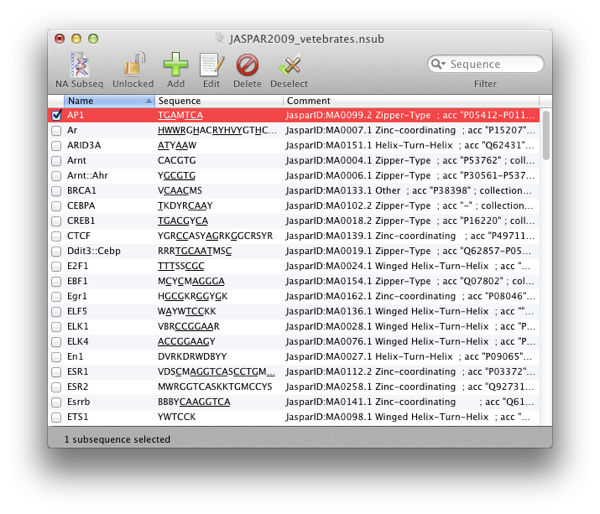This screenshot has height=514, width=600.
Task: Click the document icon beside window title
Action: click(220, 39)
